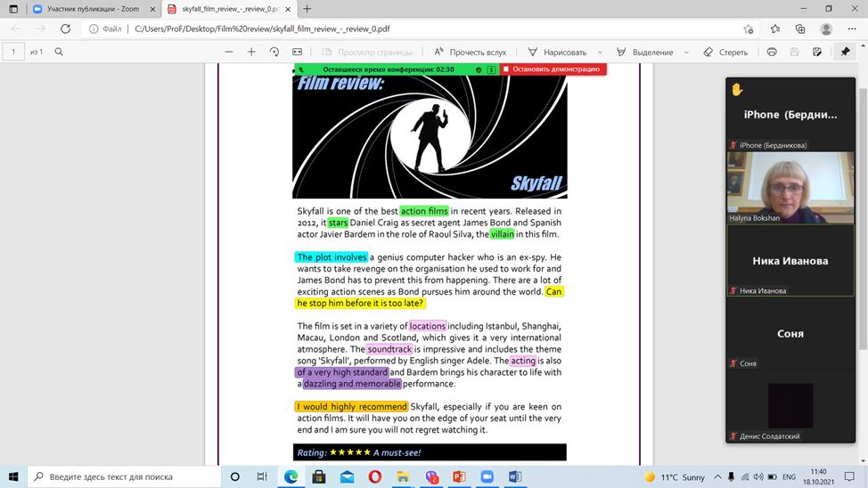
Task: Open Opera browser from taskbar
Action: pyautogui.click(x=375, y=476)
